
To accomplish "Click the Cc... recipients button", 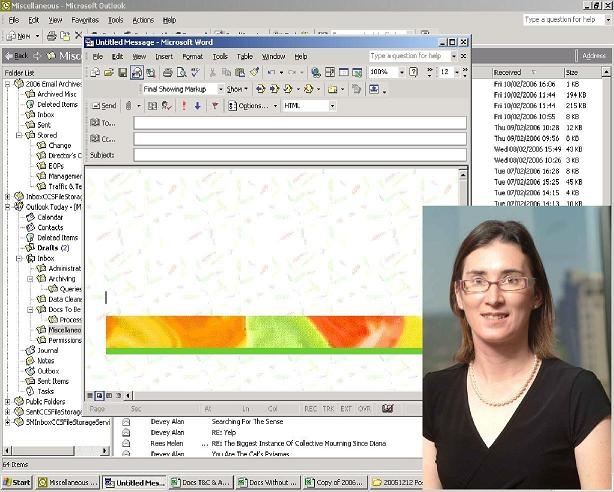I will pos(103,139).
